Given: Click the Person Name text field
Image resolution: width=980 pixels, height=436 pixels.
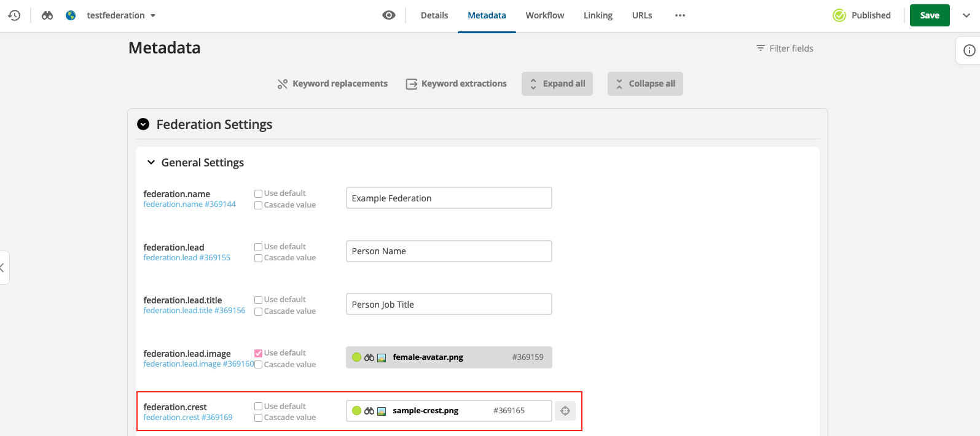Looking at the screenshot, I should click(x=449, y=251).
